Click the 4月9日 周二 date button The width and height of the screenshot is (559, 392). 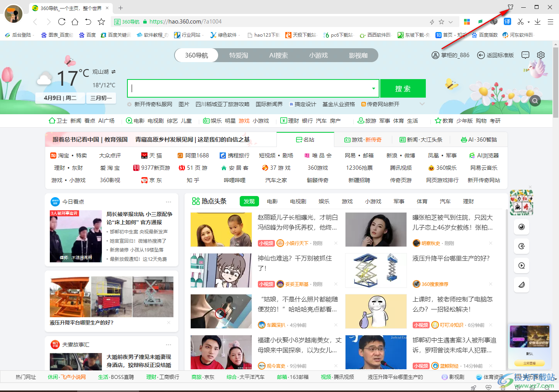pos(60,98)
